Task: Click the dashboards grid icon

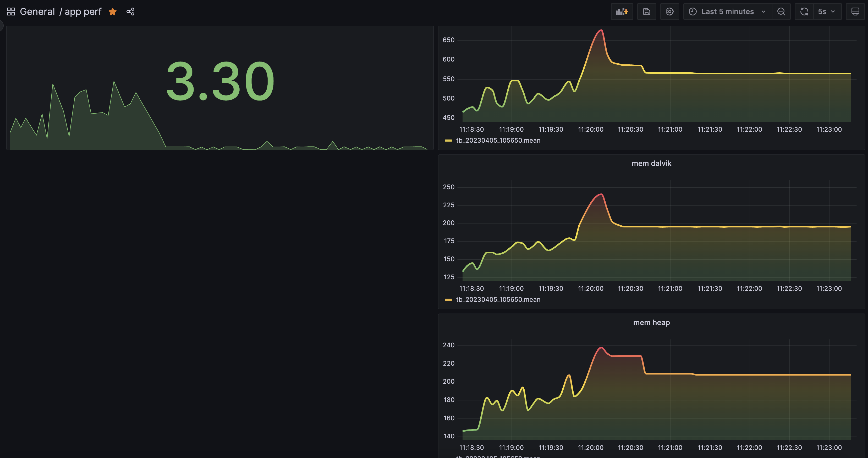Action: point(11,12)
